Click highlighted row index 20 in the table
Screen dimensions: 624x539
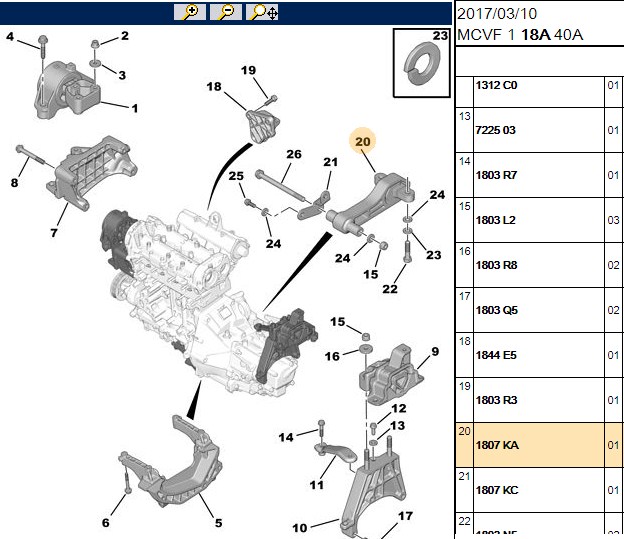[x=464, y=431]
